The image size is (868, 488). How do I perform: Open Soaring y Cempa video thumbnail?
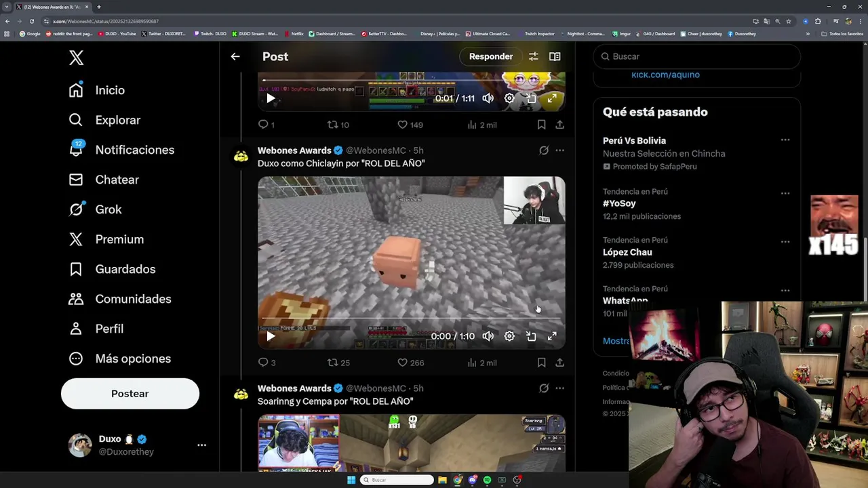click(x=412, y=443)
